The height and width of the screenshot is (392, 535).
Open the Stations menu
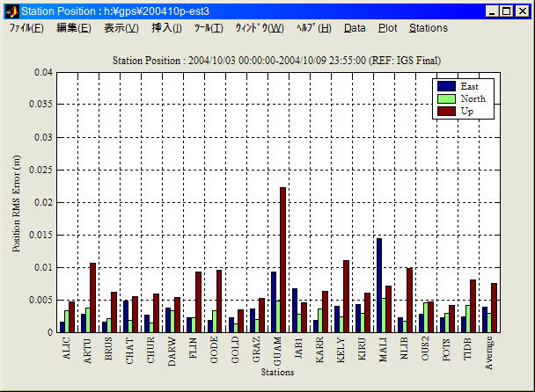click(429, 28)
